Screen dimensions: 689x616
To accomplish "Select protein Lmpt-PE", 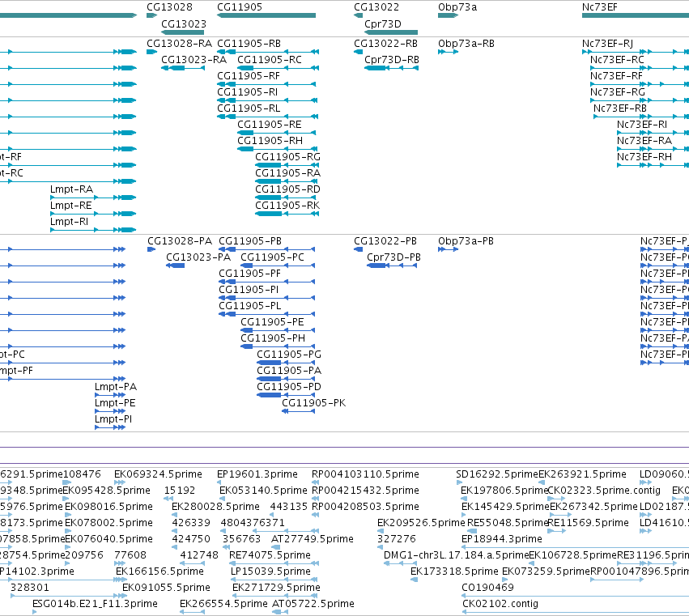I will coord(115,403).
